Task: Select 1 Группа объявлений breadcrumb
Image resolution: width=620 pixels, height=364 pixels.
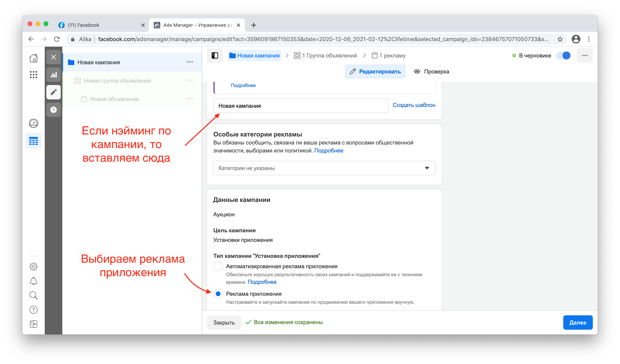Action: point(325,55)
